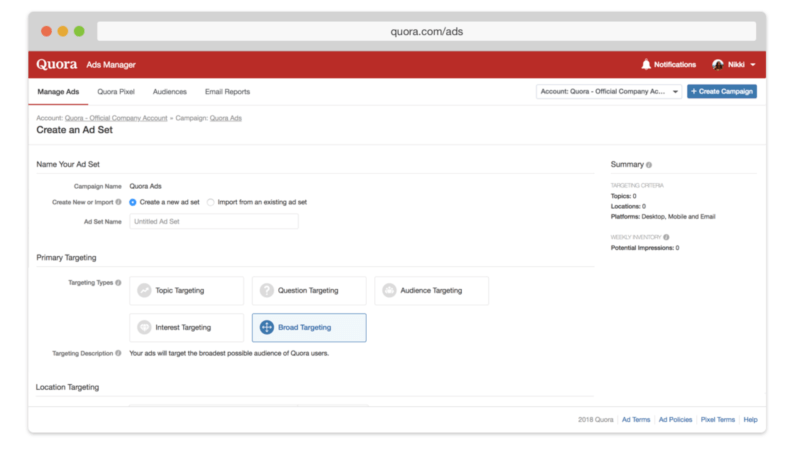Switch to the Quora Pixel tab

click(116, 92)
